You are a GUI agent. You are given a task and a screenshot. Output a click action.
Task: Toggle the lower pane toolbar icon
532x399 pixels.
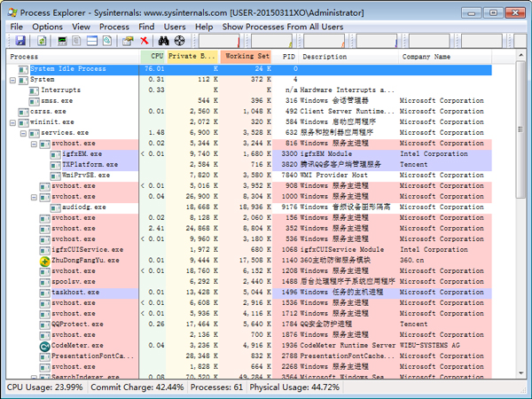click(92, 41)
